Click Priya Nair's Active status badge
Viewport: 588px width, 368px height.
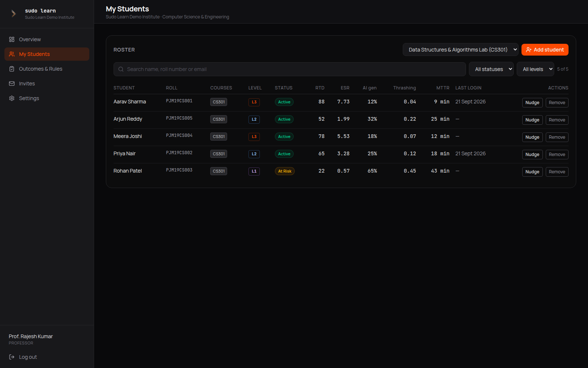click(284, 154)
